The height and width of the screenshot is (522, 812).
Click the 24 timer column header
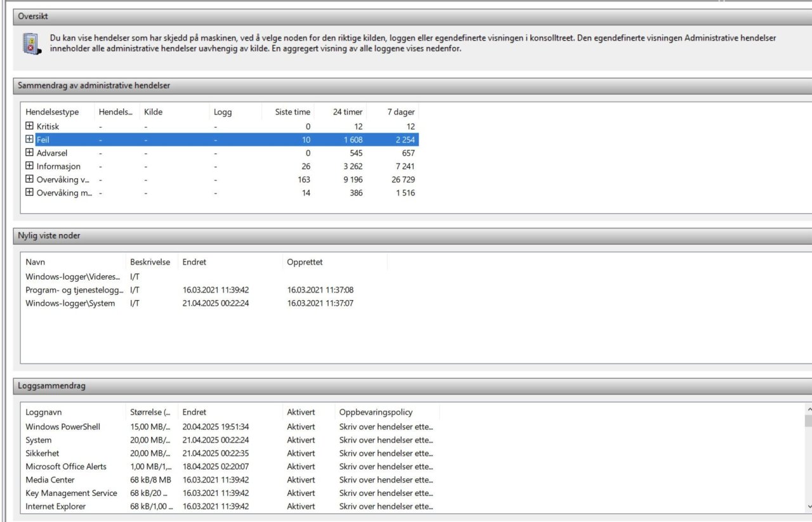click(x=347, y=112)
